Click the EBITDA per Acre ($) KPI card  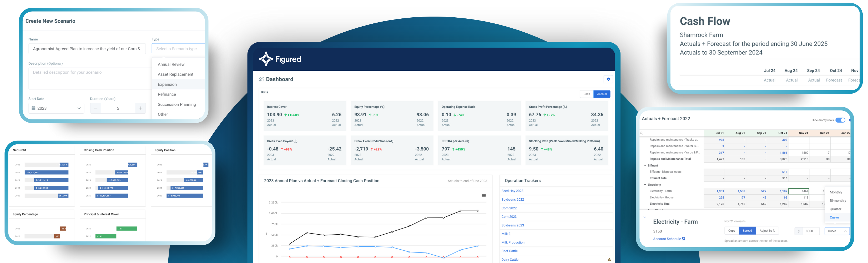point(479,150)
